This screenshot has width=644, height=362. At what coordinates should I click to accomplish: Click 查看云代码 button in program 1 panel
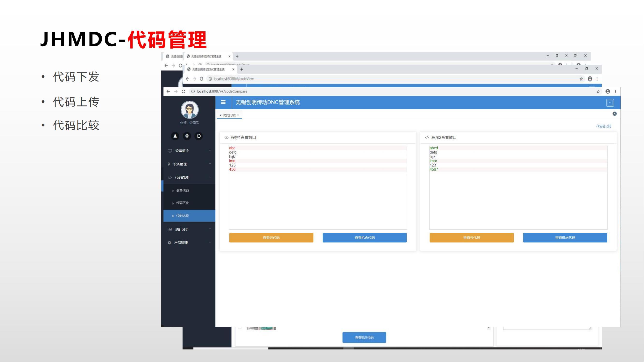point(271,237)
